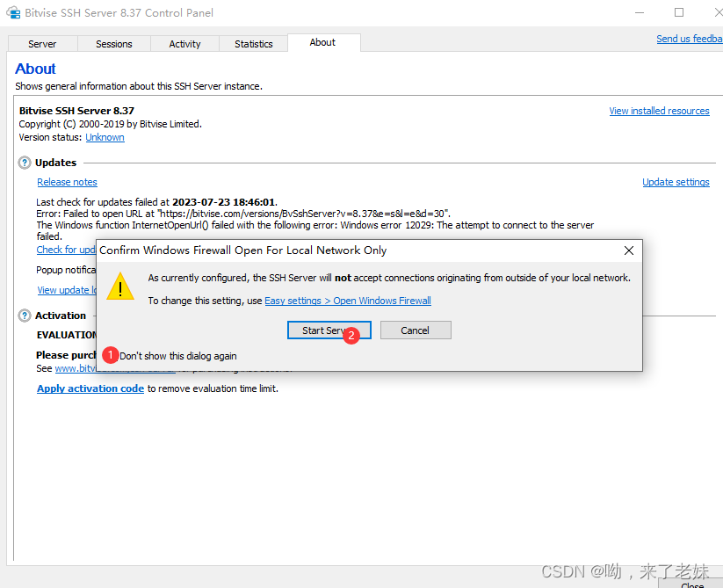Viewport: 723px width, 588px height.
Task: Click 'Apply activation code'
Action: [90, 388]
